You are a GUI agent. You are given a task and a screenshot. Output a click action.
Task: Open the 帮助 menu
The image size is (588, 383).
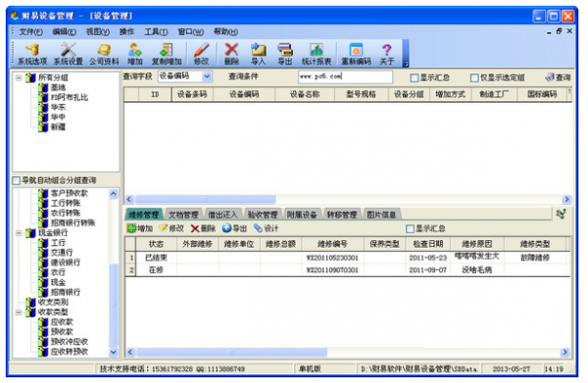[225, 32]
